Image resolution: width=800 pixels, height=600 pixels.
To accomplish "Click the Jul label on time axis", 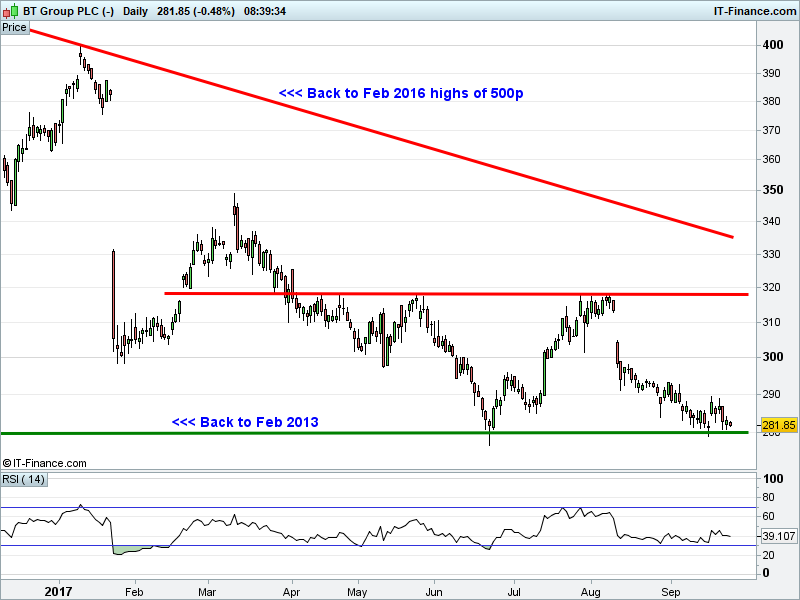I will (514, 592).
